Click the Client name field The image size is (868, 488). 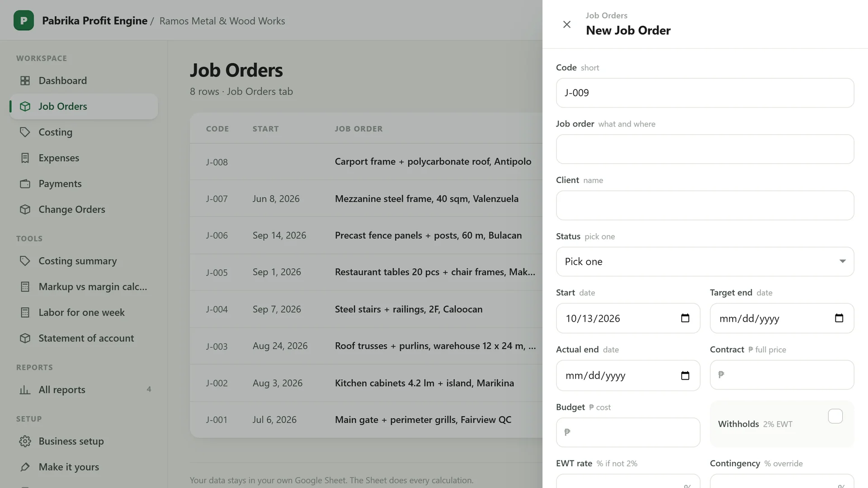(x=705, y=205)
